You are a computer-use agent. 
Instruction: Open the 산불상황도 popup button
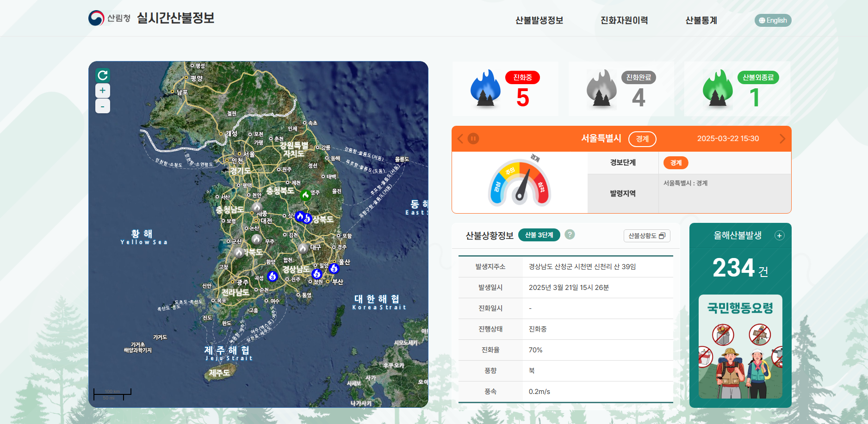click(647, 236)
